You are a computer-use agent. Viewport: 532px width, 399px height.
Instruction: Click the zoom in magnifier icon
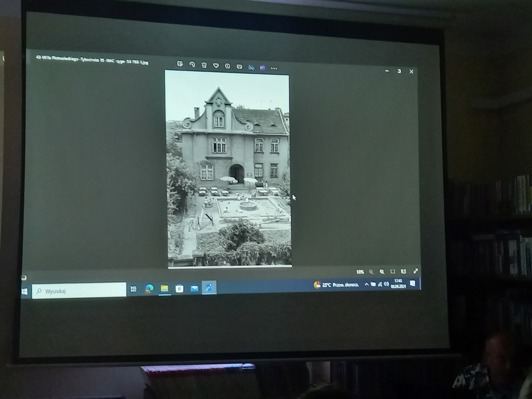click(x=382, y=272)
